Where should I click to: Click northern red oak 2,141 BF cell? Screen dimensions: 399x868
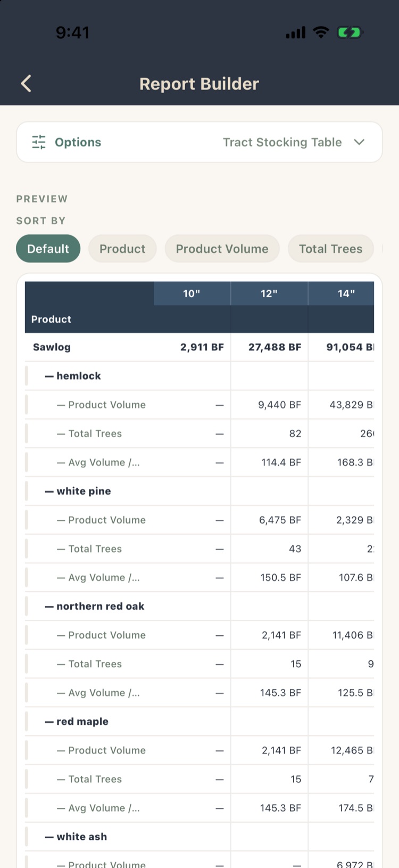281,635
